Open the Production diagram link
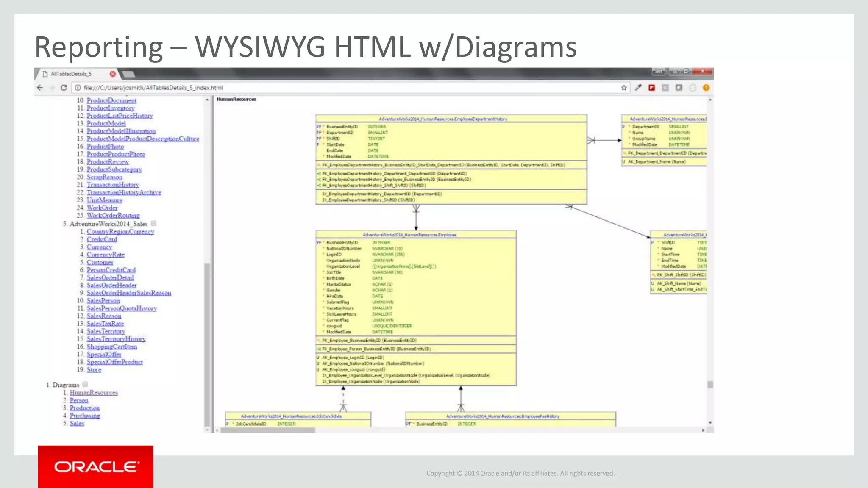Screen dimensions: 868x488 pyautogui.click(x=85, y=408)
